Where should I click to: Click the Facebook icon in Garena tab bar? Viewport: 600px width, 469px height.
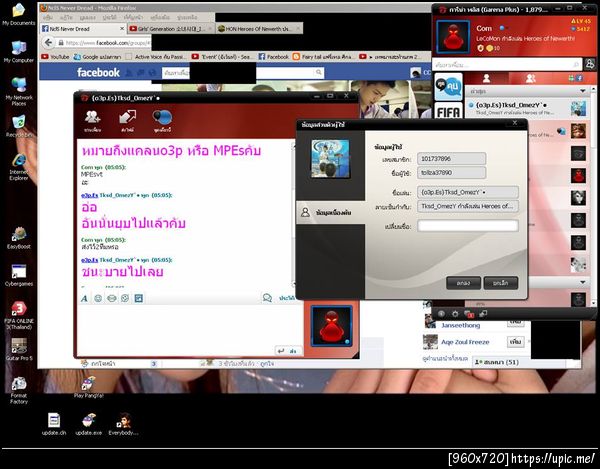[x=579, y=78]
